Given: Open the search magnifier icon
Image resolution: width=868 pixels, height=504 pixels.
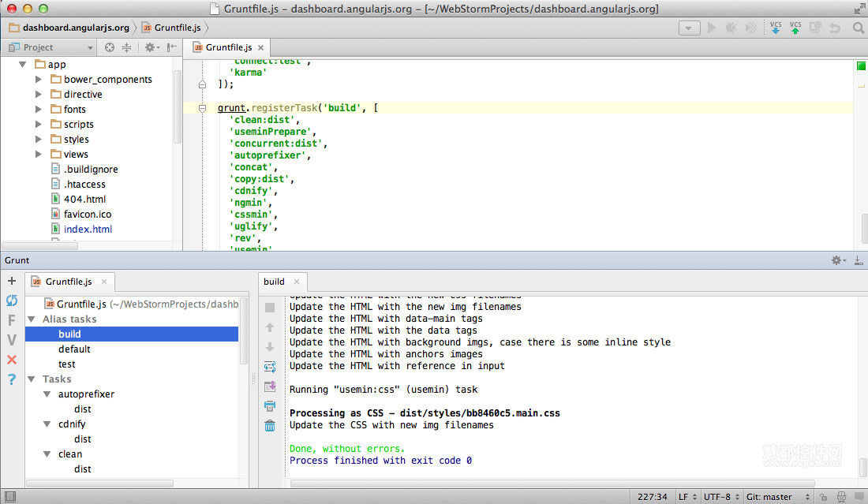Looking at the screenshot, I should [x=858, y=28].
